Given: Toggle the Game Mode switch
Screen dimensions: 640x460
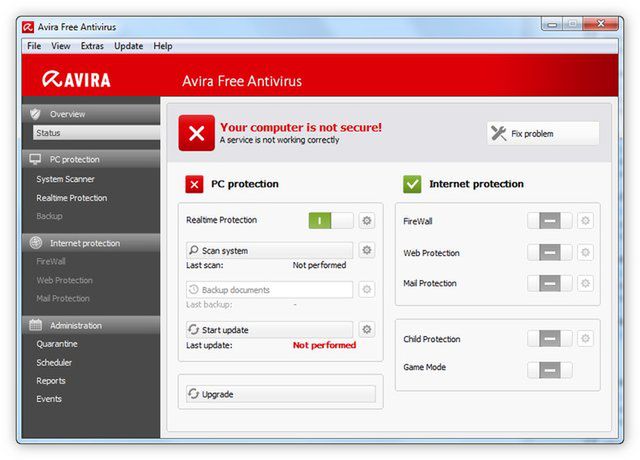Looking at the screenshot, I should pos(550,370).
